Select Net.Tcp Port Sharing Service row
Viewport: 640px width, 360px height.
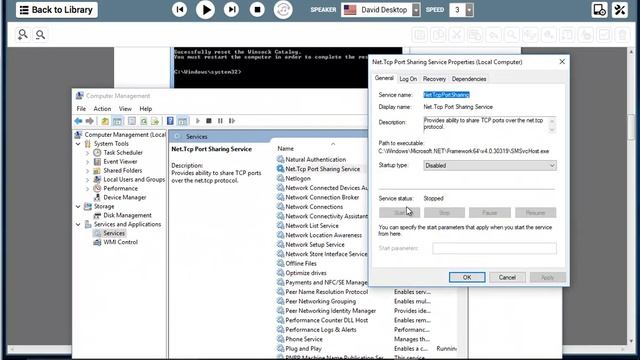[x=322, y=169]
